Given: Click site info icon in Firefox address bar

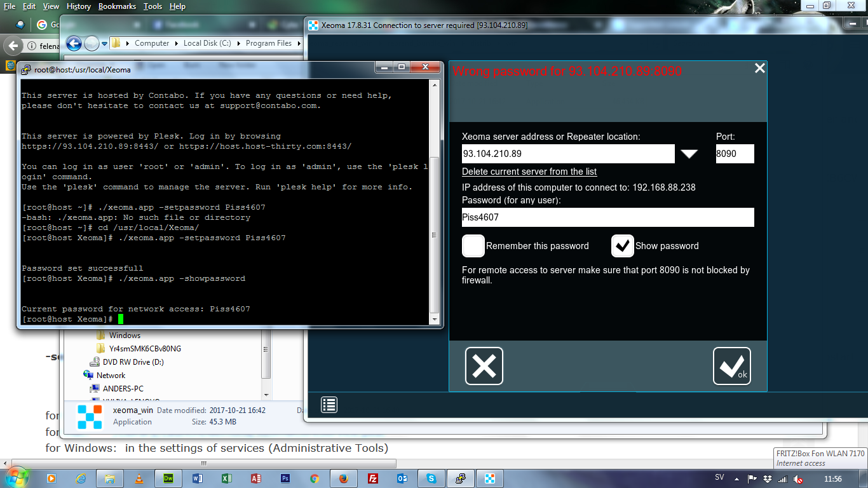Looking at the screenshot, I should [x=32, y=46].
